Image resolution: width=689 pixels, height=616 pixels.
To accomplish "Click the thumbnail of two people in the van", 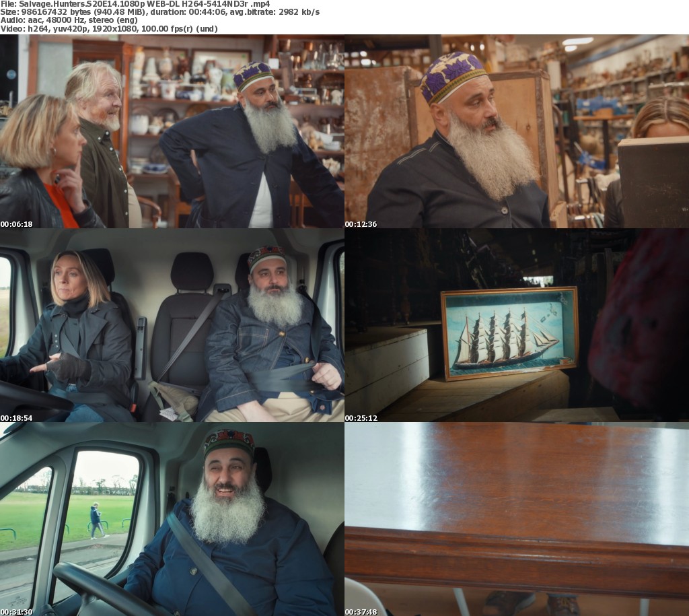I will click(172, 325).
